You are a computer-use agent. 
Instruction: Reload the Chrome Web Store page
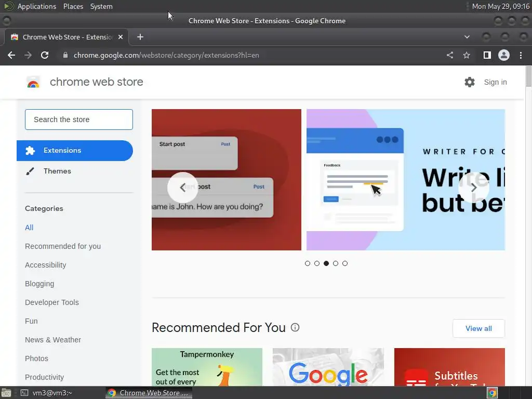coord(45,55)
